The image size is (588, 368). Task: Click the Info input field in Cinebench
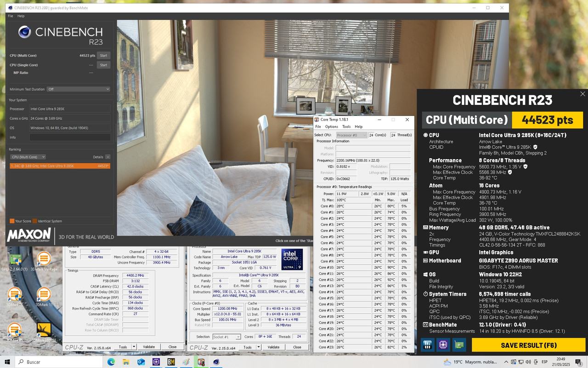pyautogui.click(x=70, y=137)
